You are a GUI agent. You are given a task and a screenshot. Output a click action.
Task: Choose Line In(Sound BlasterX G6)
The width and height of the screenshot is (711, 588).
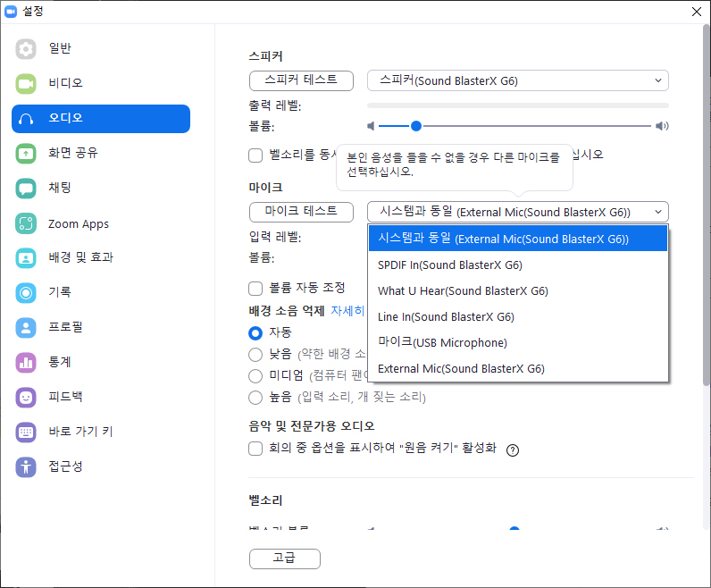(x=518, y=316)
